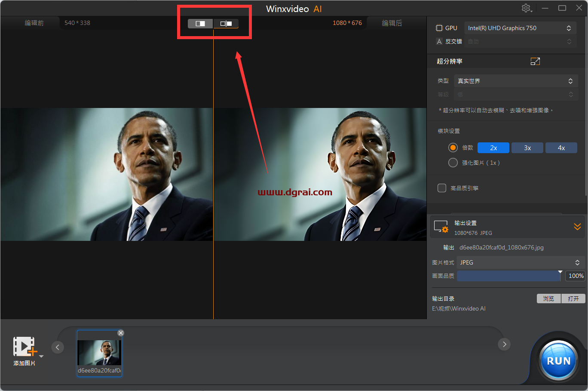Image resolution: width=588 pixels, height=391 pixels.
Task: Click the super resolution expand icon
Action: (x=535, y=62)
